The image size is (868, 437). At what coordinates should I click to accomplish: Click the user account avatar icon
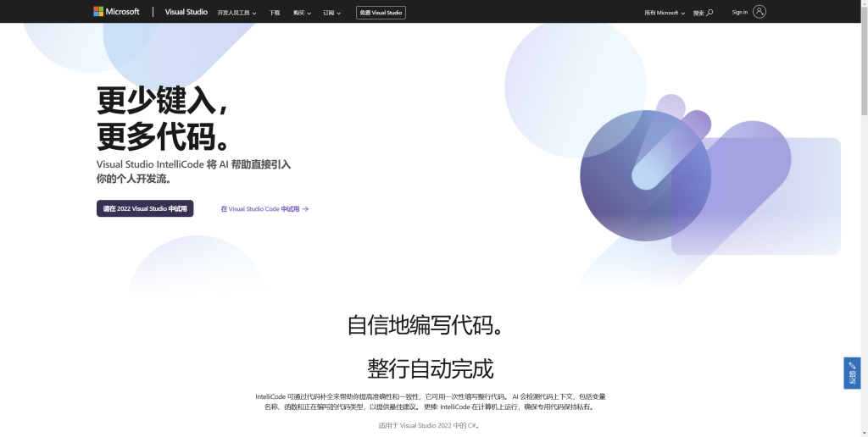tap(759, 12)
